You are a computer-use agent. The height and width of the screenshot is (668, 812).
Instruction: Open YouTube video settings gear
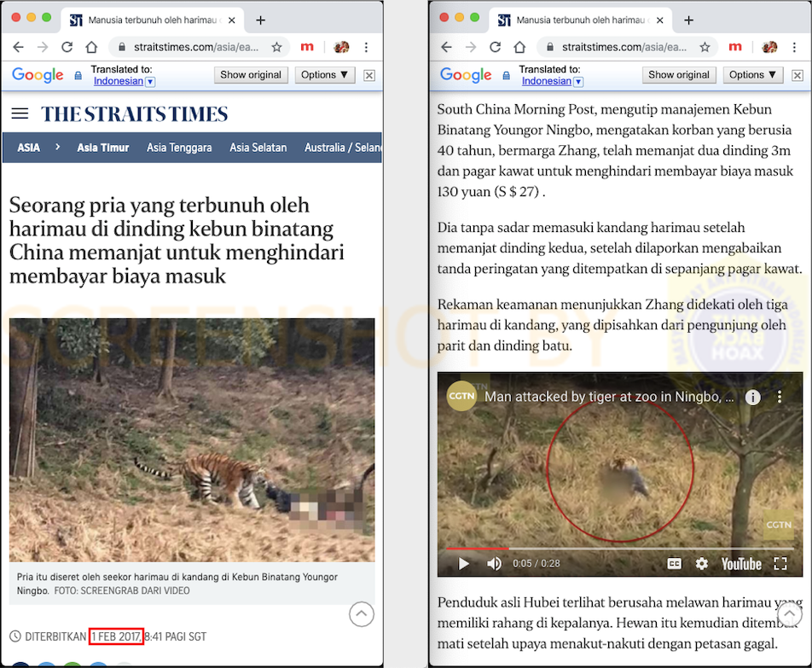pos(701,563)
